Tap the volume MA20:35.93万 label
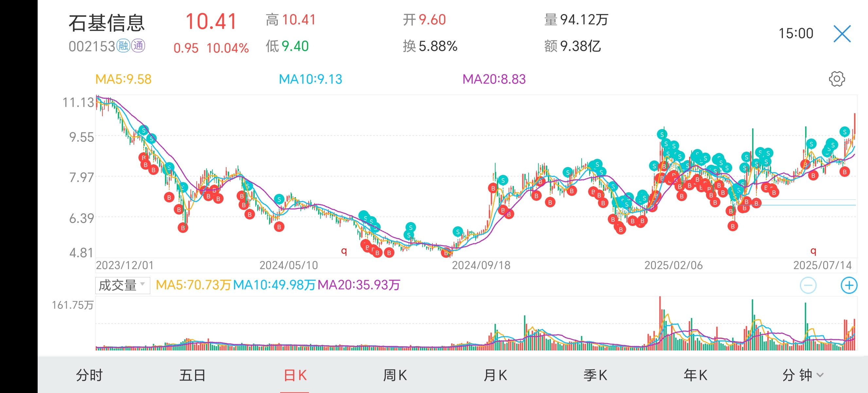 (x=359, y=285)
